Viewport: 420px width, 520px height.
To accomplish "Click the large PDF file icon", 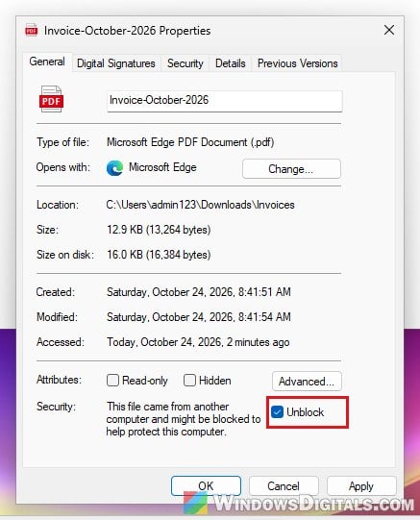I will point(51,99).
